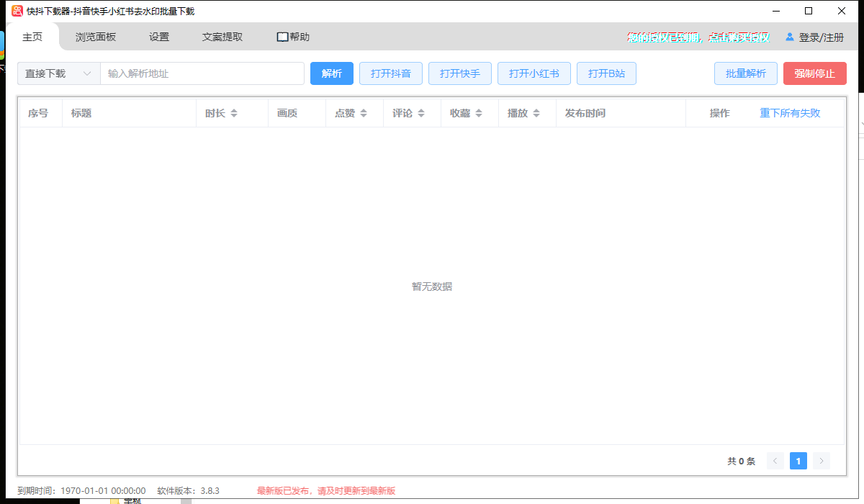Viewport: 864px width, 504px height.
Task: Open the 浏览面板 tab
Action: (x=96, y=37)
